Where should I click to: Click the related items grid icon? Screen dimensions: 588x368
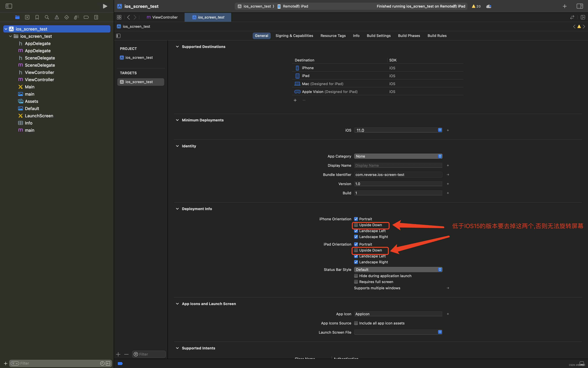(x=119, y=17)
